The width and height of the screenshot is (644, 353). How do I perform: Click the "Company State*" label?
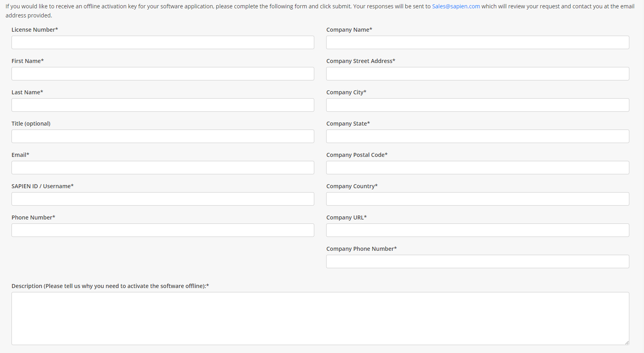pos(348,124)
